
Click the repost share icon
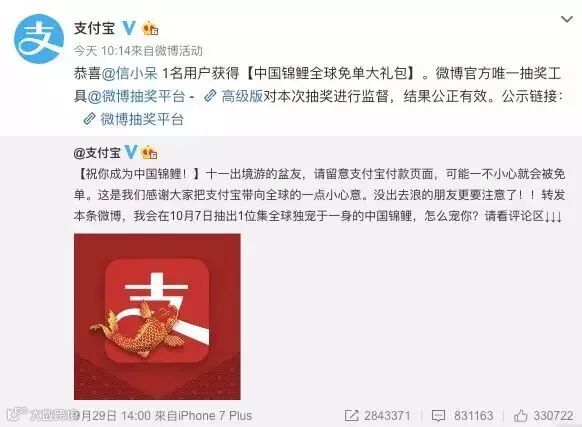(352, 415)
